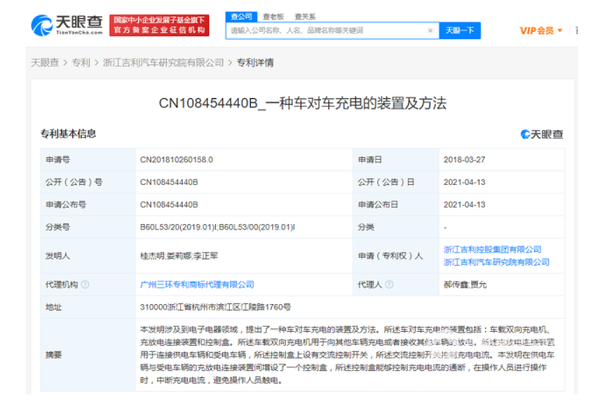Image resolution: width=600 pixels, height=400 pixels.
Task: Click the 专利基本信息 section heading
Action: 68,134
